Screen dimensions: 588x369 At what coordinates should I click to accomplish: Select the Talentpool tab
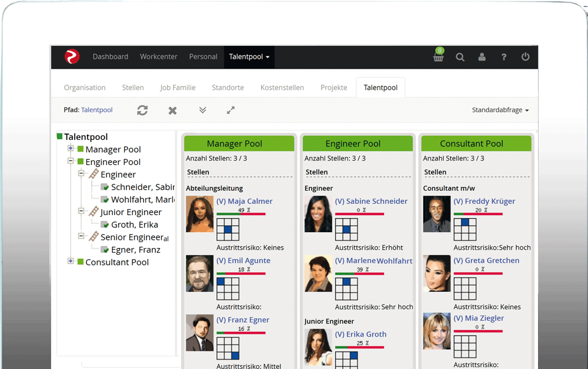(x=380, y=88)
